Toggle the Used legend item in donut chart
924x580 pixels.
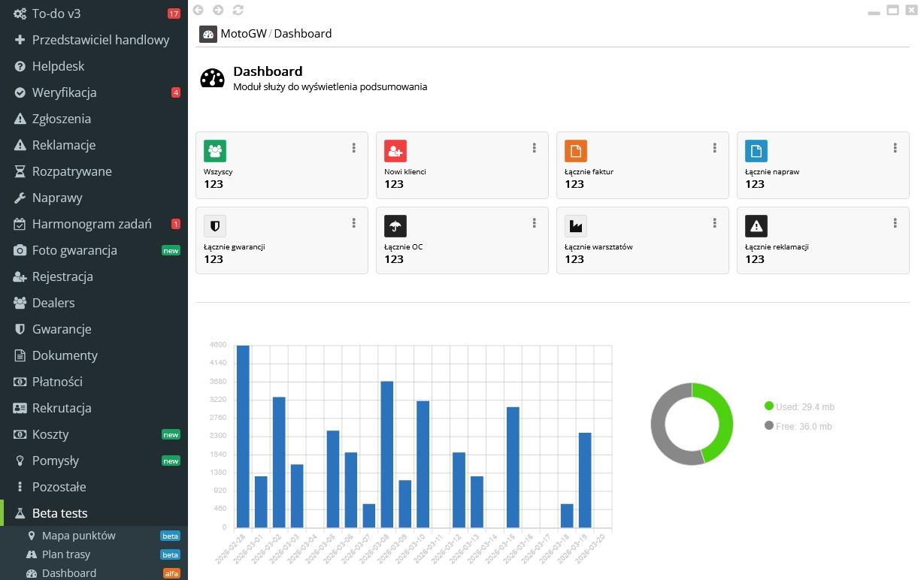pyautogui.click(x=799, y=407)
